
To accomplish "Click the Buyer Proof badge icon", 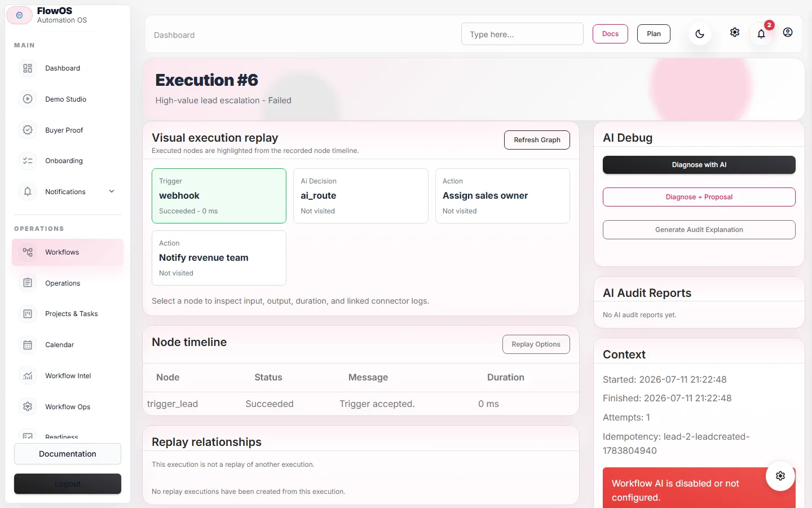I will [28, 130].
